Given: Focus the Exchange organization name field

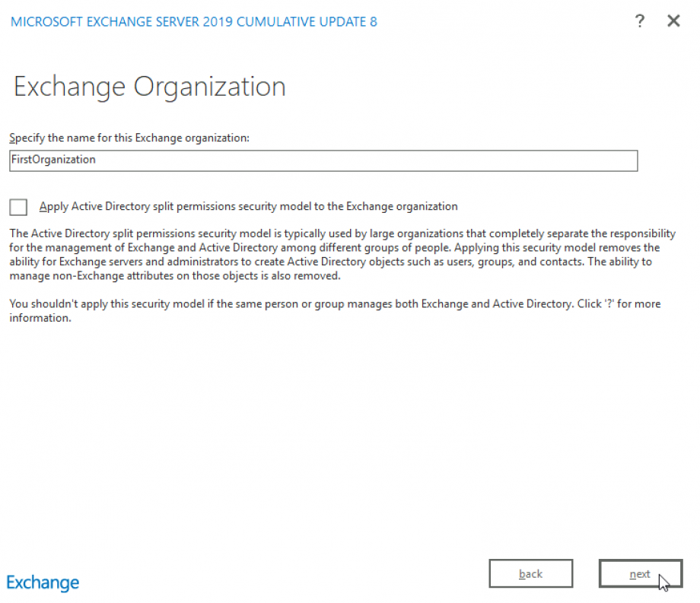Looking at the screenshot, I should 323,160.
